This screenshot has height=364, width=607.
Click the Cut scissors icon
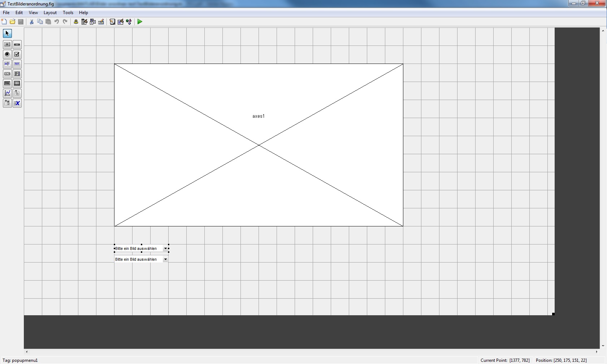click(32, 22)
